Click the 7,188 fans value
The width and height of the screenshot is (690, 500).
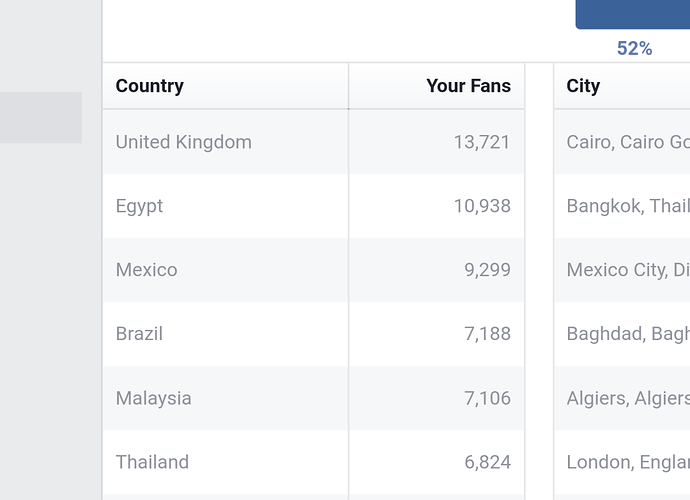[x=487, y=334]
